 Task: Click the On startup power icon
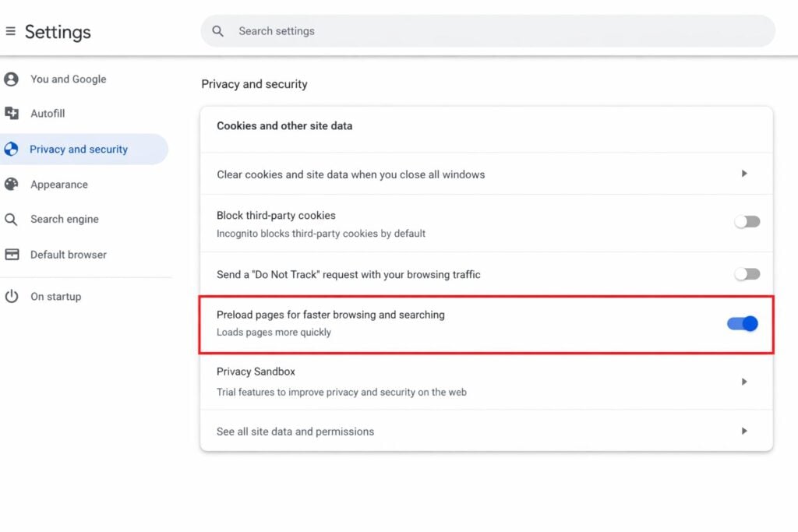pyautogui.click(x=12, y=296)
